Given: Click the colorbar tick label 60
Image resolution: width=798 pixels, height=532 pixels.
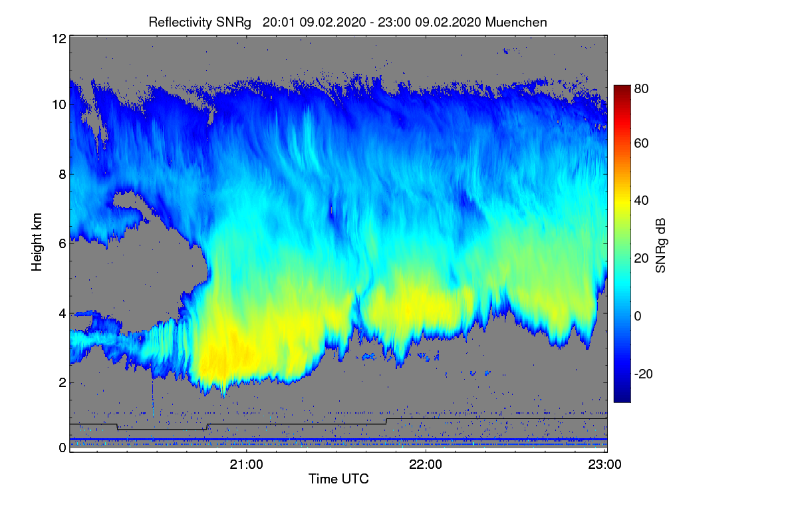Looking at the screenshot, I should coord(642,143).
